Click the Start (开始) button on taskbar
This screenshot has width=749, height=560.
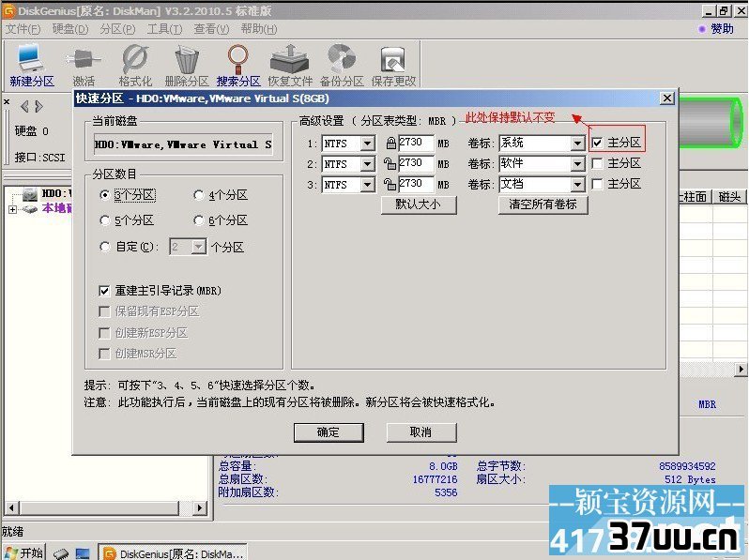[23, 552]
